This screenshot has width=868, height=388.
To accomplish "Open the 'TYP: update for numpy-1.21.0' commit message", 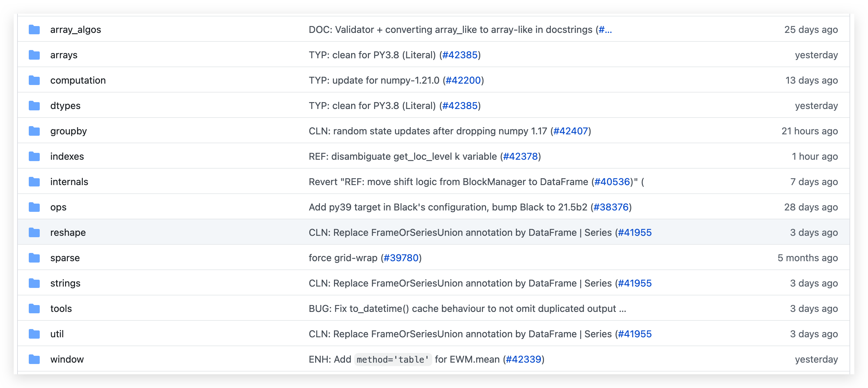I will click(374, 81).
